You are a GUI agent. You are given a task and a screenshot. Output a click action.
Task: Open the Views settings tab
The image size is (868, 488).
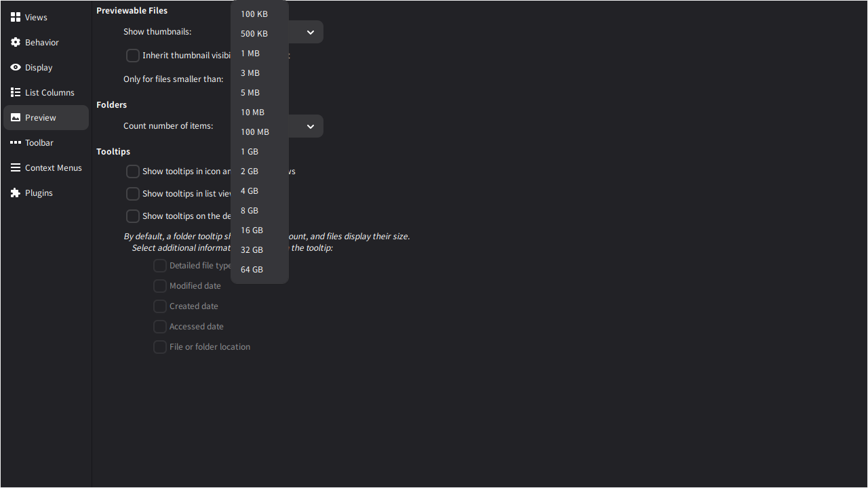point(46,17)
